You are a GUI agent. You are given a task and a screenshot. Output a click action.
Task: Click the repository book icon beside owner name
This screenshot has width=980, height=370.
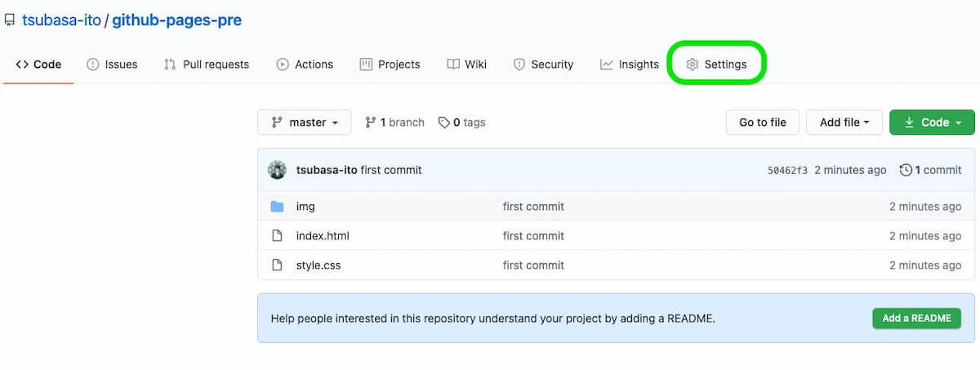pos(10,20)
